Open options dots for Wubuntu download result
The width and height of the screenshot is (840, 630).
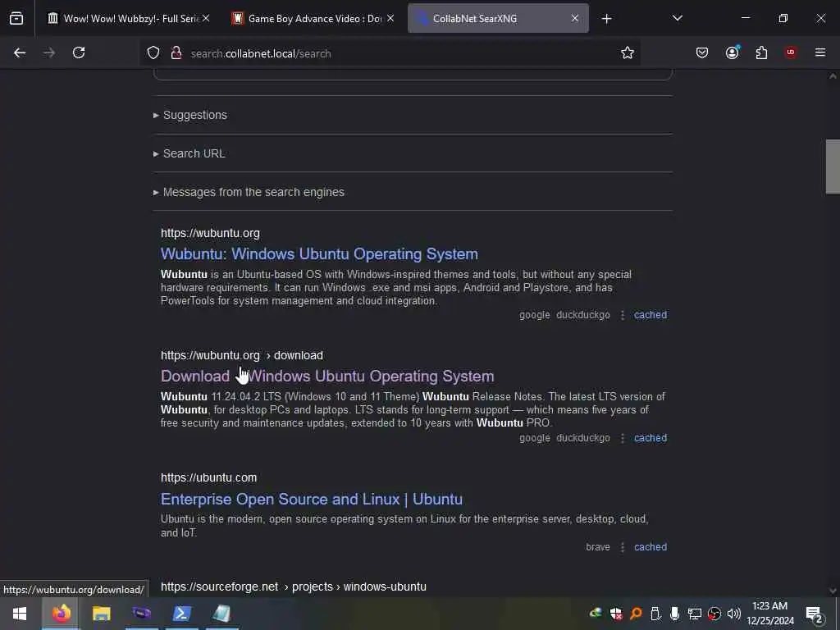tap(622, 438)
